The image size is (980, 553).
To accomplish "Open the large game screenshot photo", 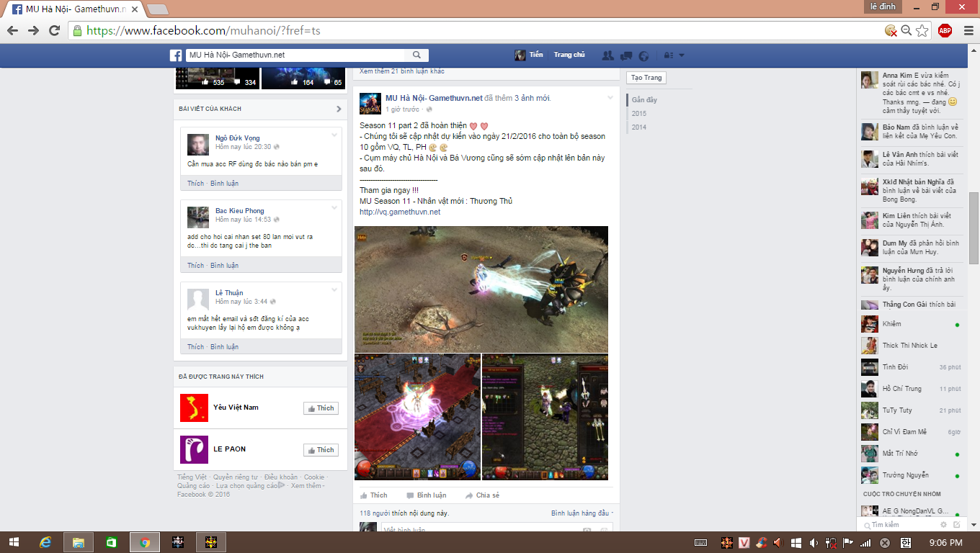I will (481, 289).
